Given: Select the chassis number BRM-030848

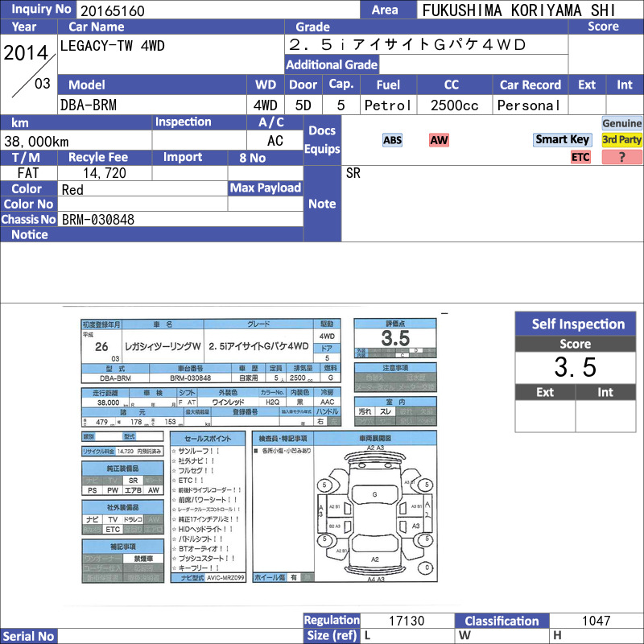Looking at the screenshot, I should tap(98, 219).
